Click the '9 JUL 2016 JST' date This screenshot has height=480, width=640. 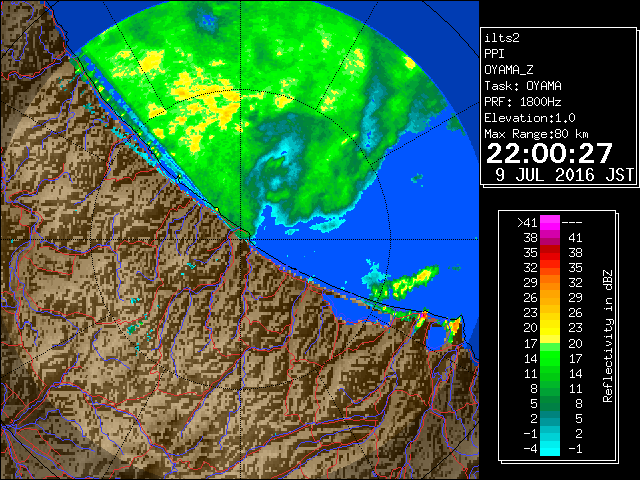[564, 175]
